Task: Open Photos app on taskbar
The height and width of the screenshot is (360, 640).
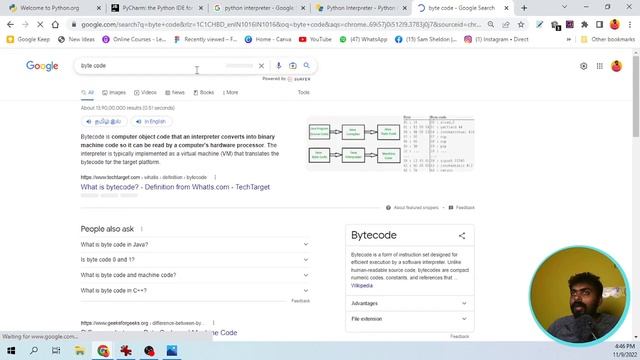Action: [172, 351]
